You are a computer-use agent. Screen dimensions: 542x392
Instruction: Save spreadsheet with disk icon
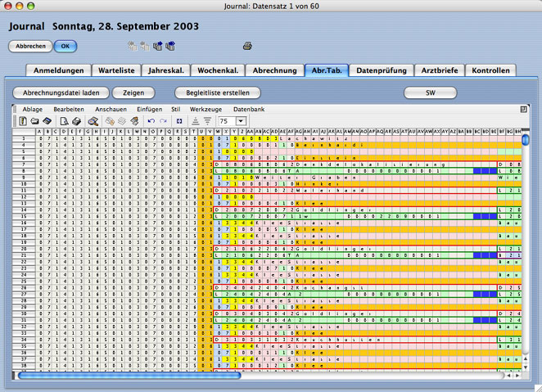47,121
